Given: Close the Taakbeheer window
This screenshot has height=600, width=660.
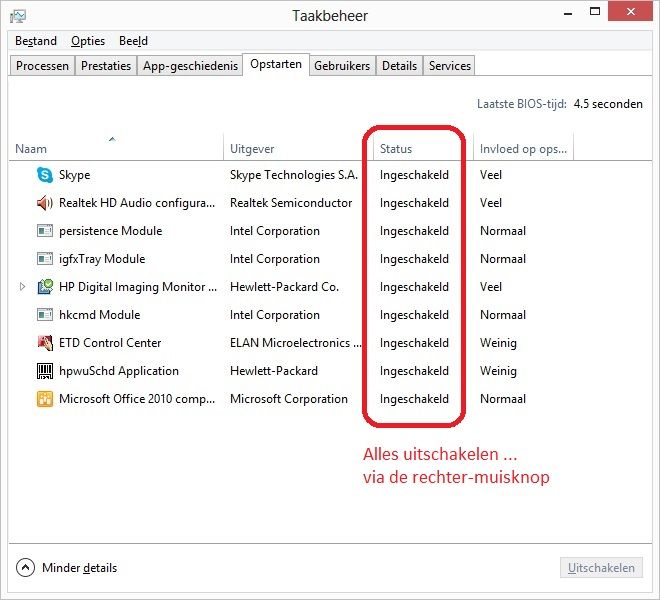Looking at the screenshot, I should tap(631, 12).
